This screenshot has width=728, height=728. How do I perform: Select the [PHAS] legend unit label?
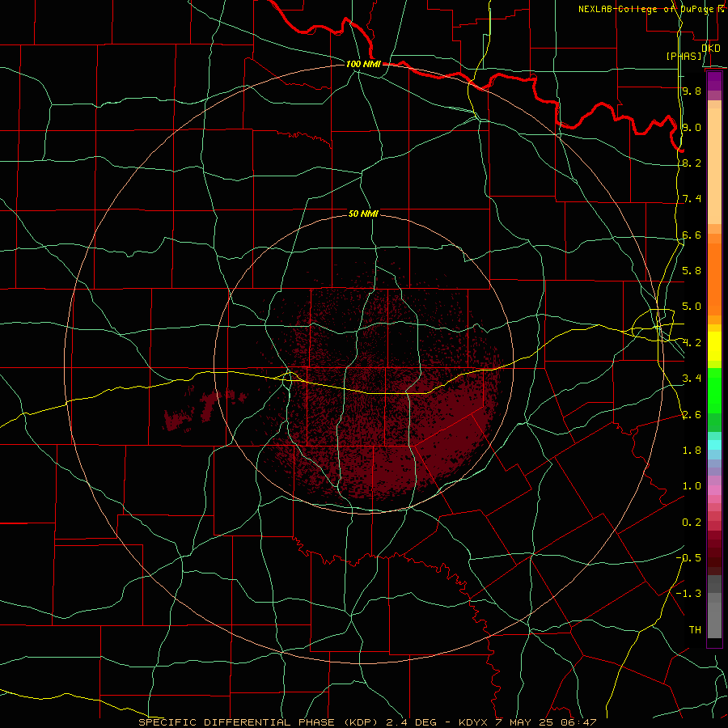(684, 56)
